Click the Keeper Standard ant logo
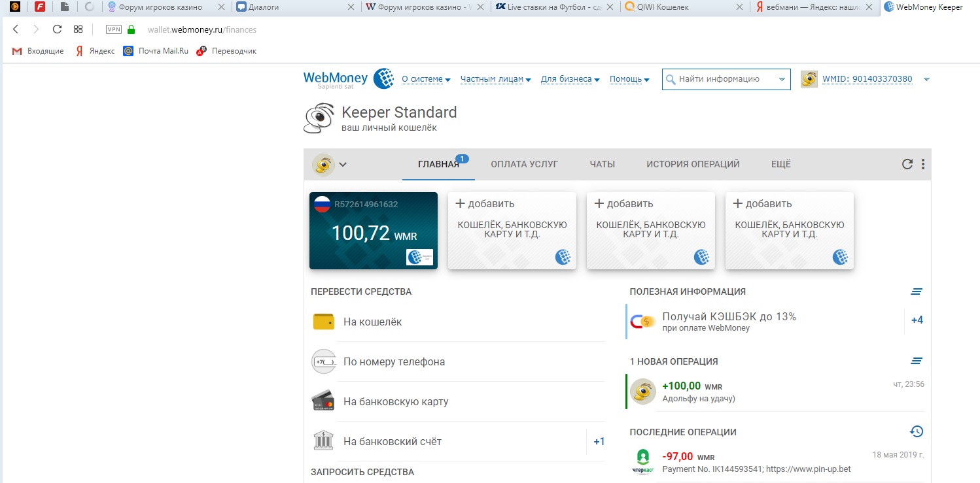The width and height of the screenshot is (980, 483). point(320,118)
